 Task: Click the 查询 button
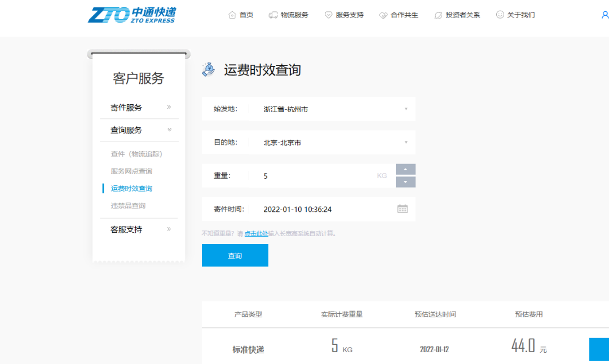pos(235,255)
